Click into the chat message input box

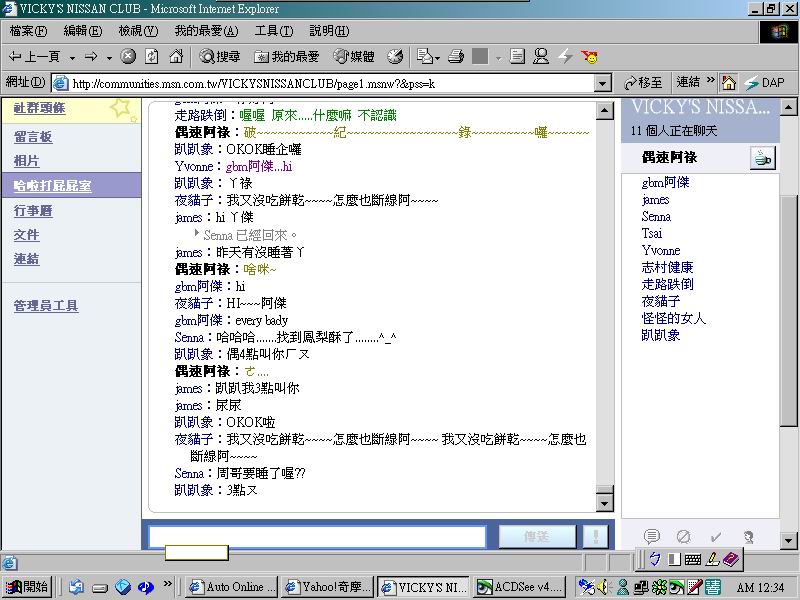coord(302,537)
